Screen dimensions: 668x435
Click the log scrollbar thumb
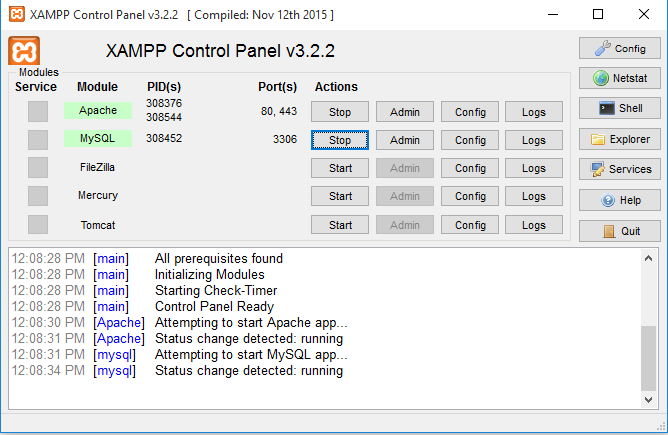[648, 358]
